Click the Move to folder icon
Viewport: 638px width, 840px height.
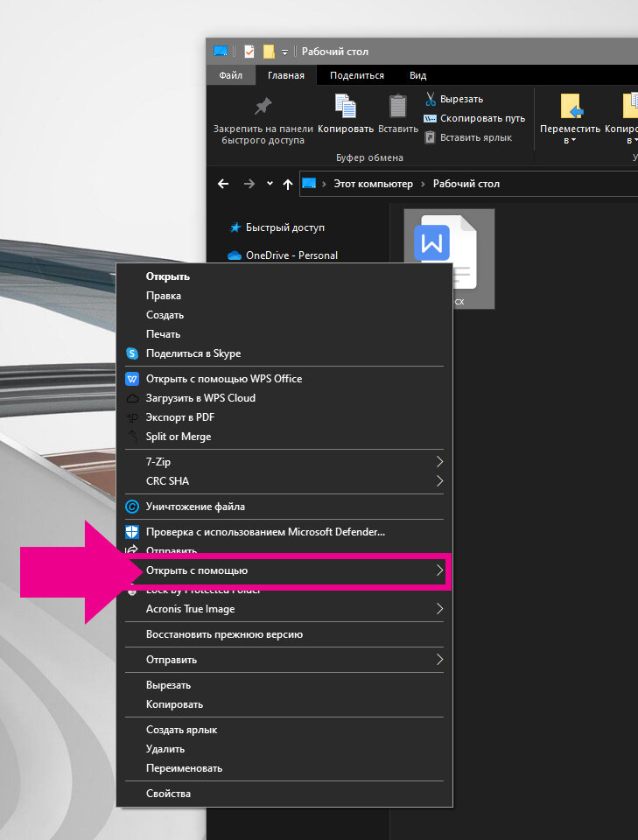571,106
